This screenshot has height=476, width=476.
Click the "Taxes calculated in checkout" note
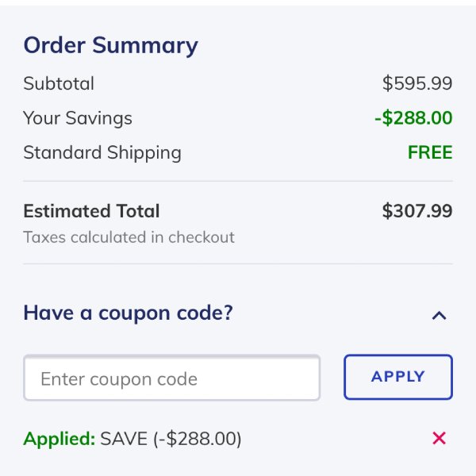(129, 237)
